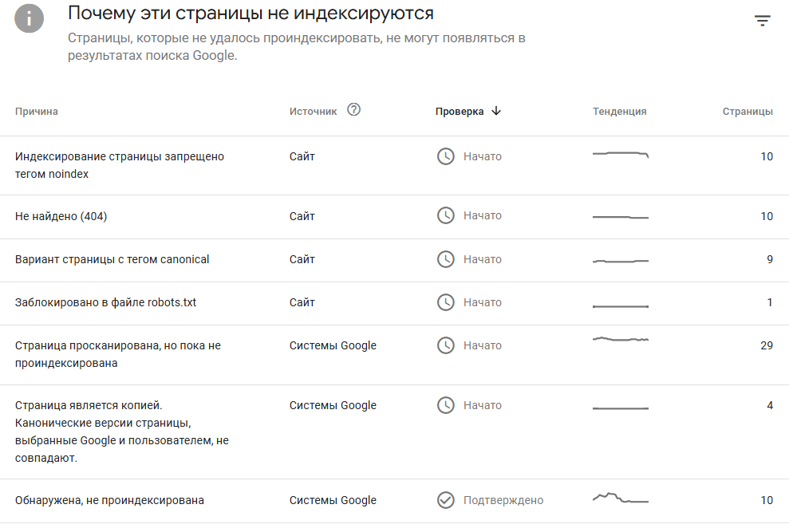The image size is (789, 532).
Task: Open the Вариант страницы с тегом canonical row
Action: (x=394, y=260)
